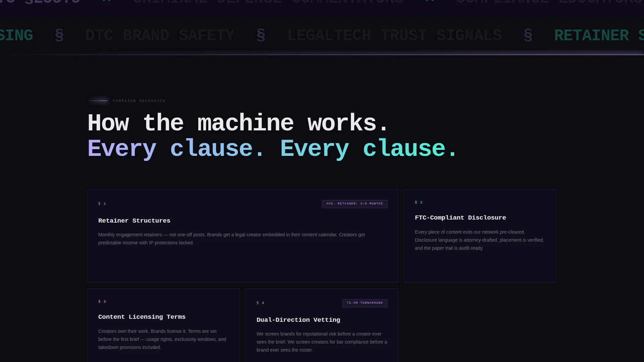Click the 'Every piece of content exits' paragraph
The width and height of the screenshot is (644, 362).
(x=479, y=240)
